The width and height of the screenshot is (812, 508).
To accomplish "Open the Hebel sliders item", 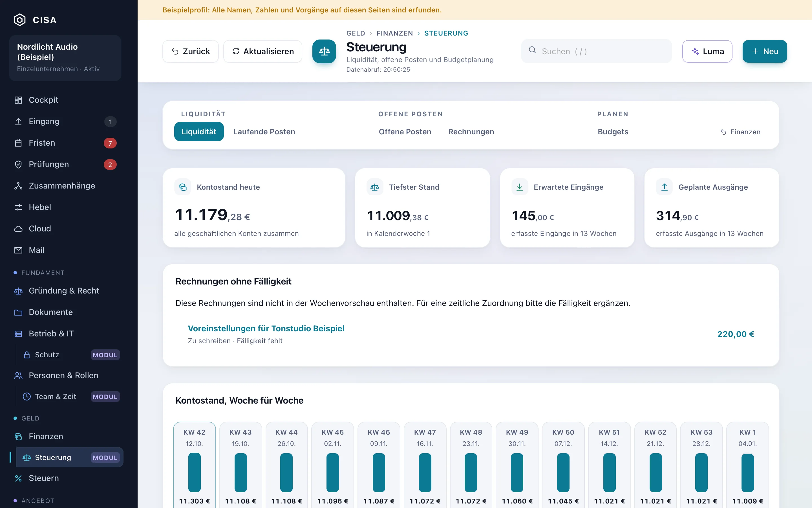I will point(66,207).
